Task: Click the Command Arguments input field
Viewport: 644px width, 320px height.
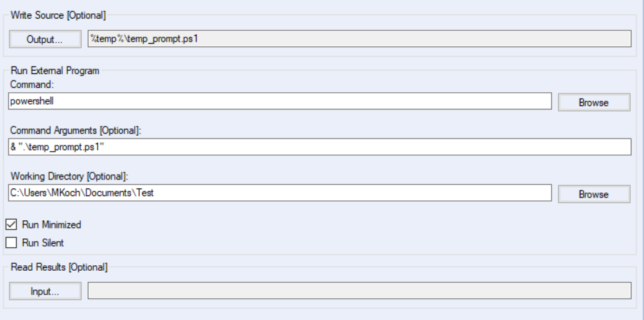Action: [x=320, y=147]
